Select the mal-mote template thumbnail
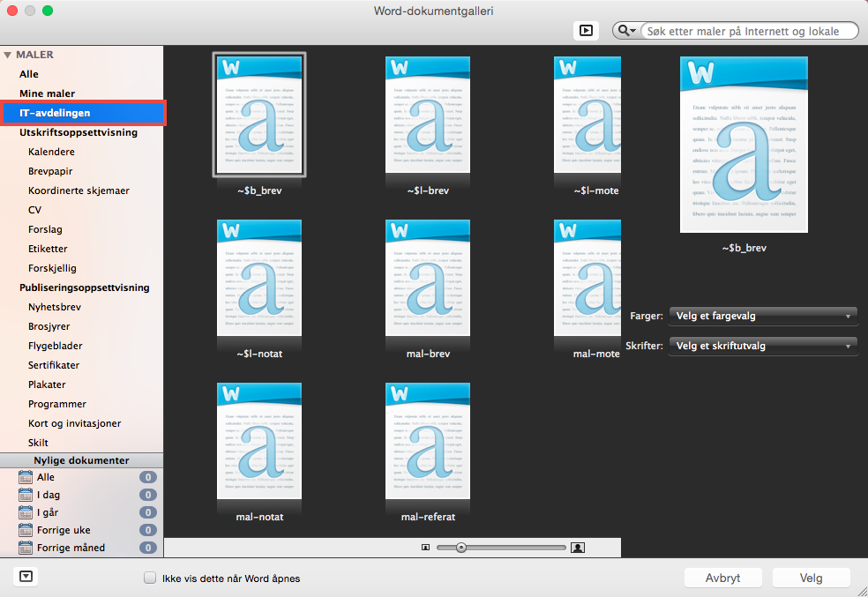 [587, 278]
